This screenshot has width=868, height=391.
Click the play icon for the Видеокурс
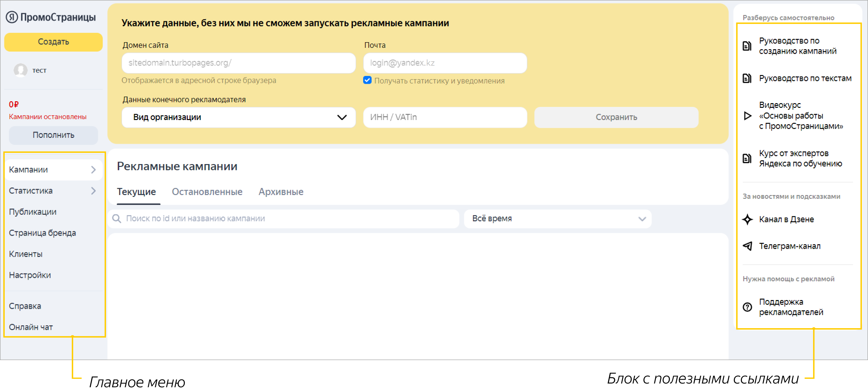[747, 116]
